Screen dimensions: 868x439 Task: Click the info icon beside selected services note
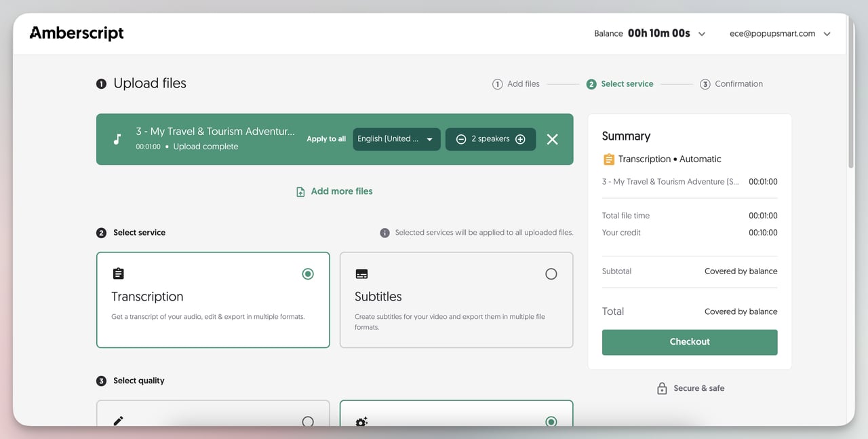tap(384, 232)
